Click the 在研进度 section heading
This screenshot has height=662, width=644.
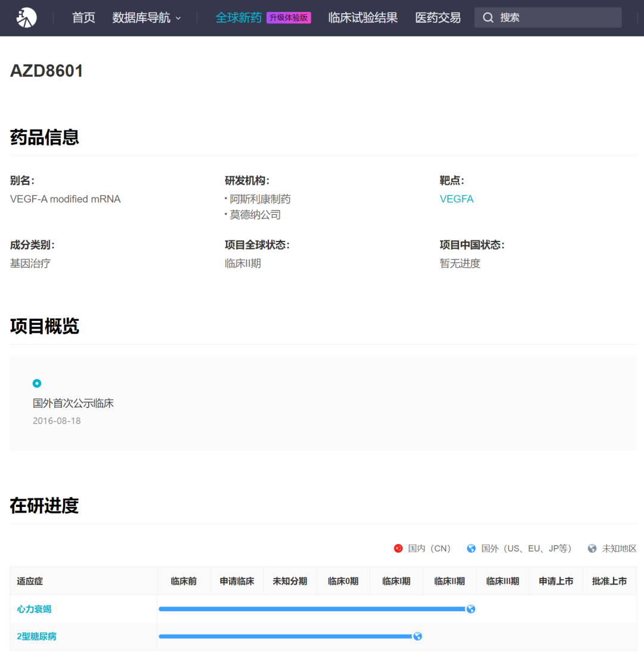point(45,505)
